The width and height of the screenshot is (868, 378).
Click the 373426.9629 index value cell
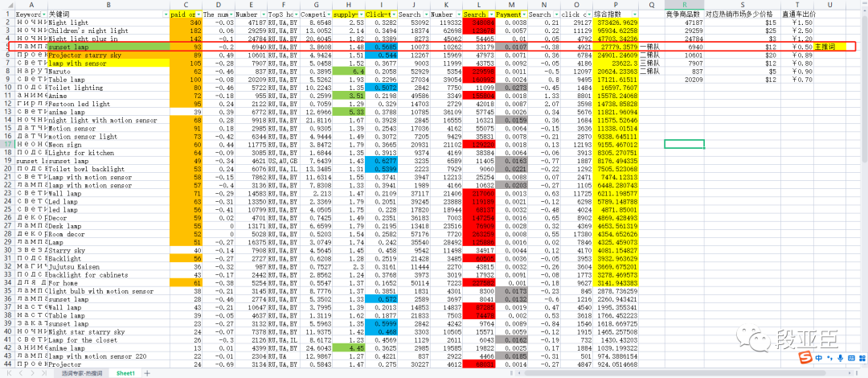(x=616, y=23)
